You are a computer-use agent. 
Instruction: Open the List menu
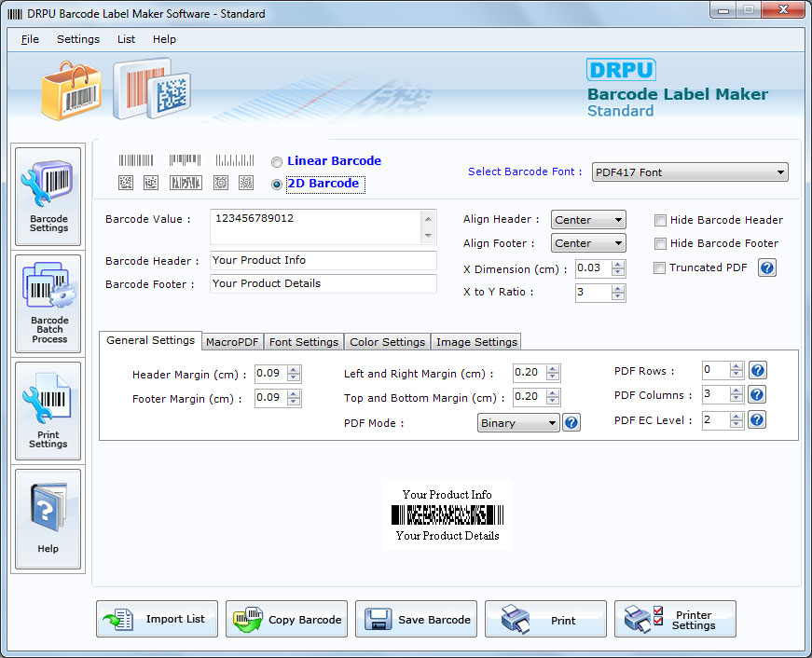point(126,39)
